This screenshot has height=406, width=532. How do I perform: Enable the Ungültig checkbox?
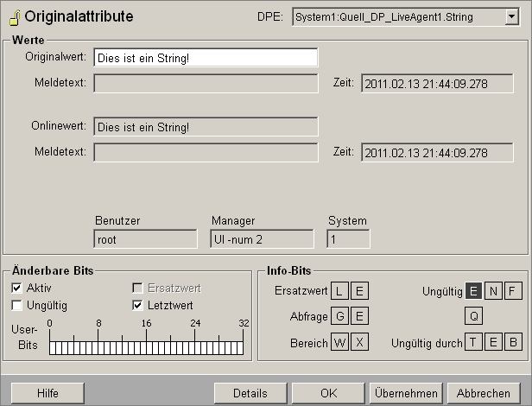pos(17,305)
